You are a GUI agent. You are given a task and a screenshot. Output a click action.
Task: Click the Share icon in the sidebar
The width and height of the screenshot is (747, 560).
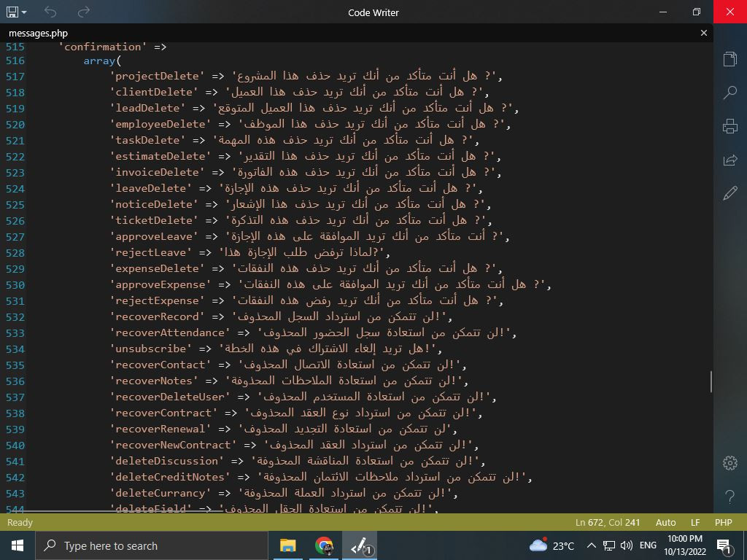point(729,160)
